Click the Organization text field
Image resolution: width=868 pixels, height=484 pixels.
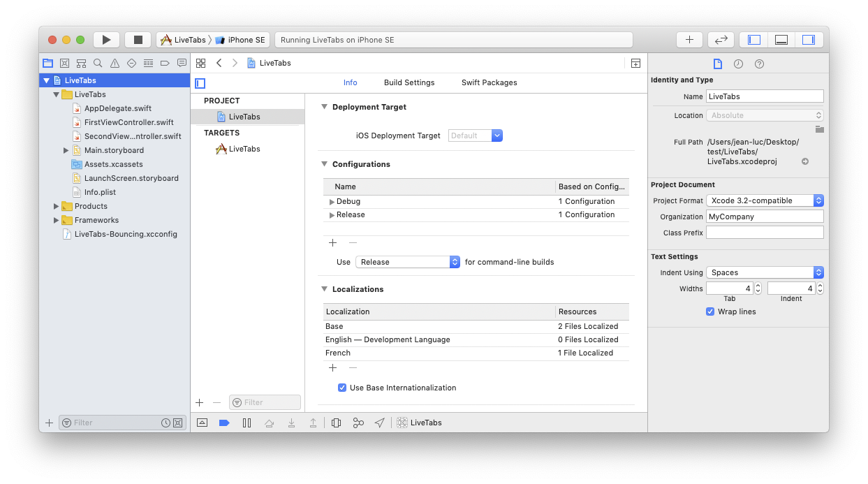765,217
